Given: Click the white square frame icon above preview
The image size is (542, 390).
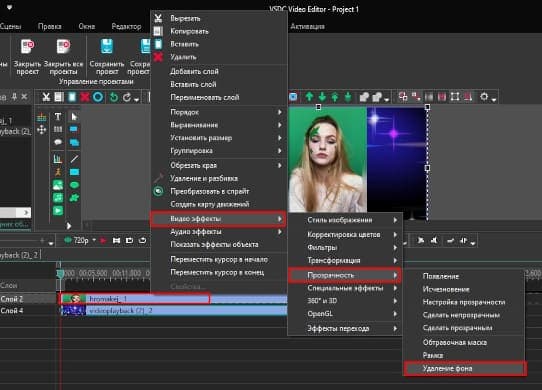Looking at the screenshot, I should click(455, 97).
